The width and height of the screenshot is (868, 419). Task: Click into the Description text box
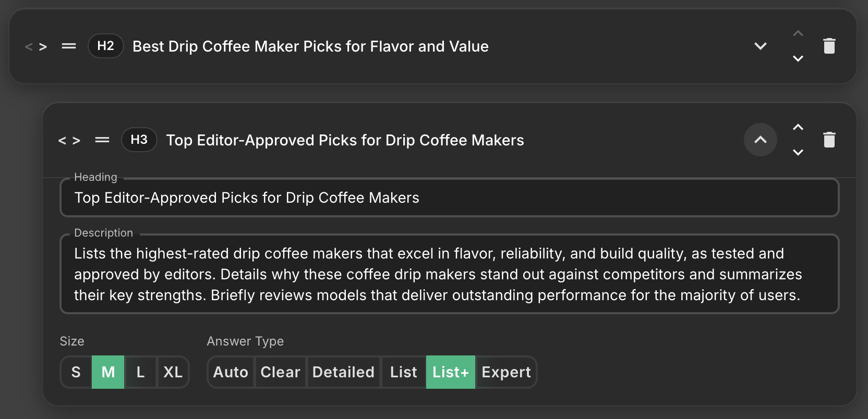449,274
